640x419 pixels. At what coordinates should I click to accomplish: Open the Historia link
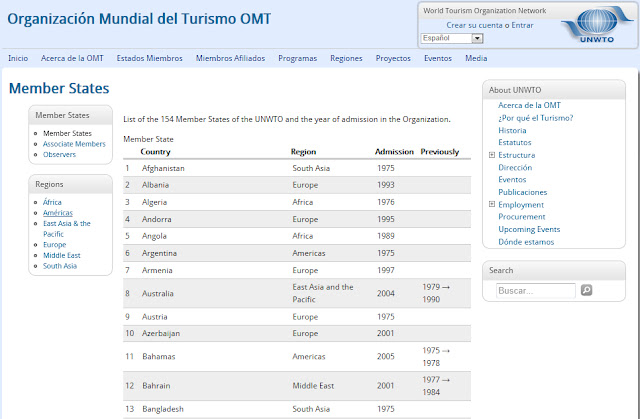coord(512,131)
